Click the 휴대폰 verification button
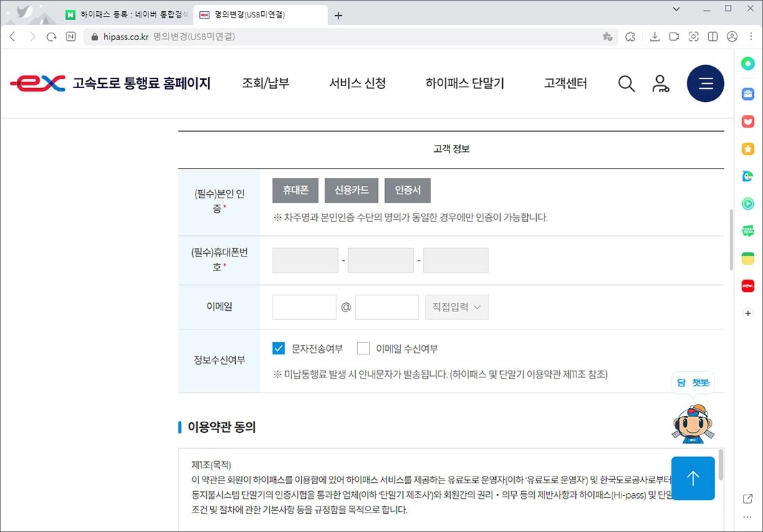Viewport: 763px width, 532px height. pyautogui.click(x=295, y=190)
